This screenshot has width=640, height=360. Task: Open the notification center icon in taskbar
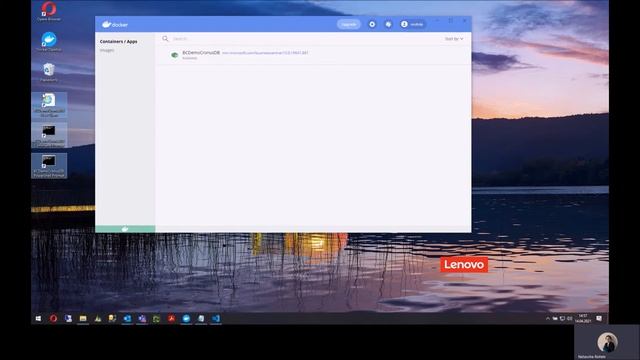click(599, 319)
